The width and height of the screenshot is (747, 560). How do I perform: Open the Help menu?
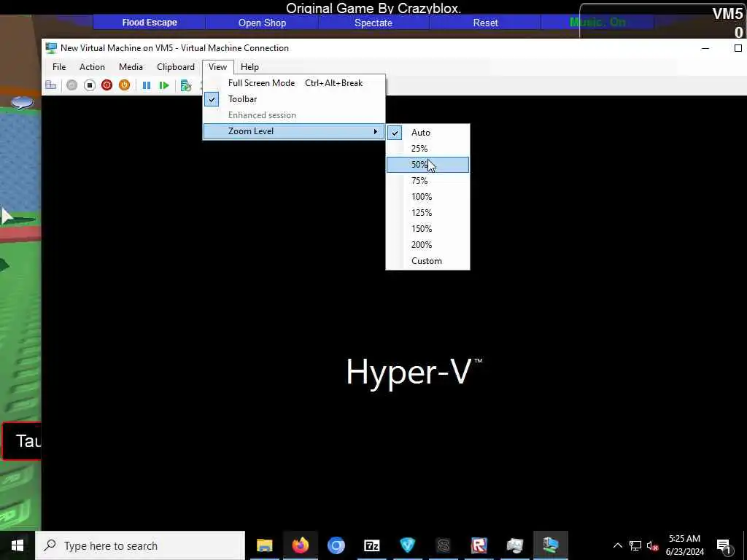click(249, 66)
